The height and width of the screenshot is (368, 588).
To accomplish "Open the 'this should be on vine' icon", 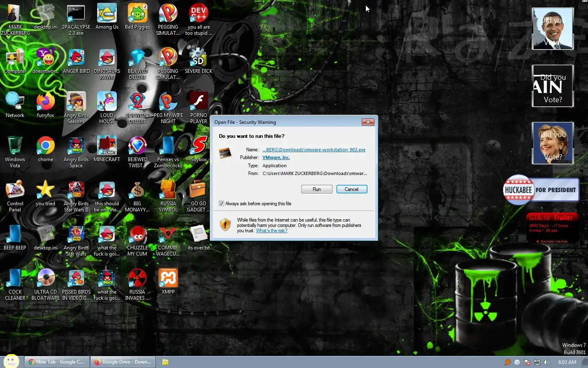I will 107,195.
